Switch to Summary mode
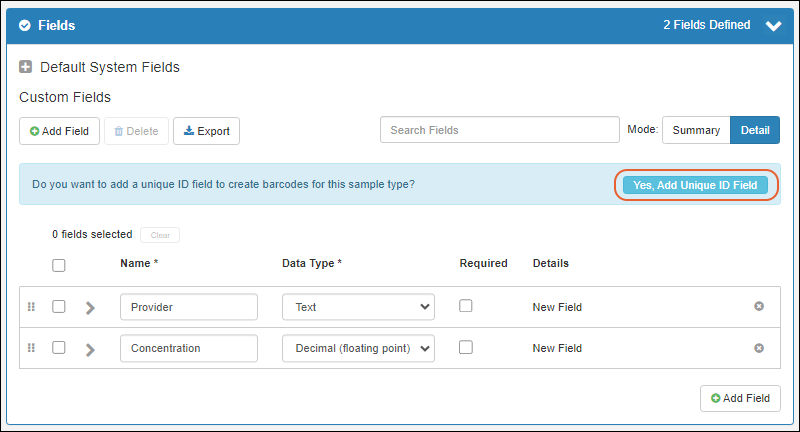 [x=696, y=130]
